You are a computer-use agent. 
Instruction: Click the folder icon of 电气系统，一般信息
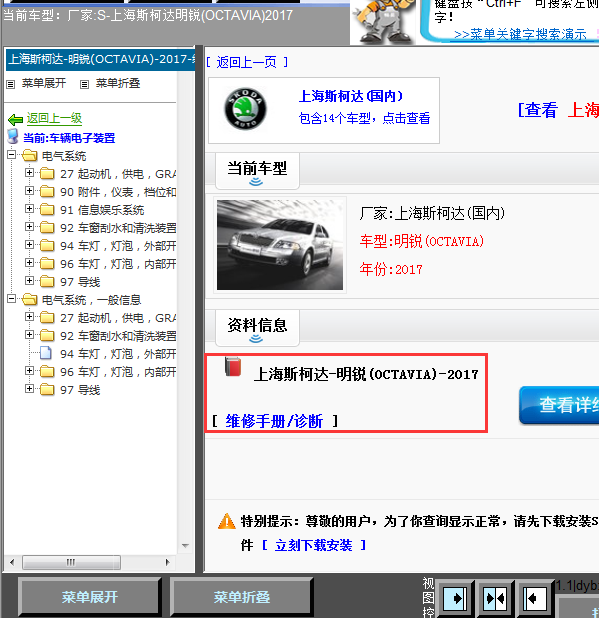click(30, 299)
